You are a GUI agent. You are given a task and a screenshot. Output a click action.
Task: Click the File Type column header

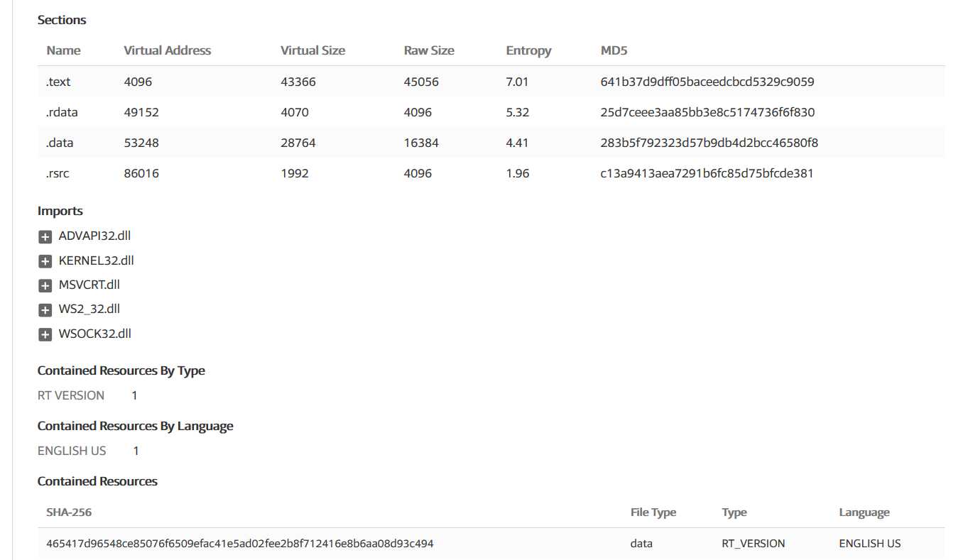653,512
